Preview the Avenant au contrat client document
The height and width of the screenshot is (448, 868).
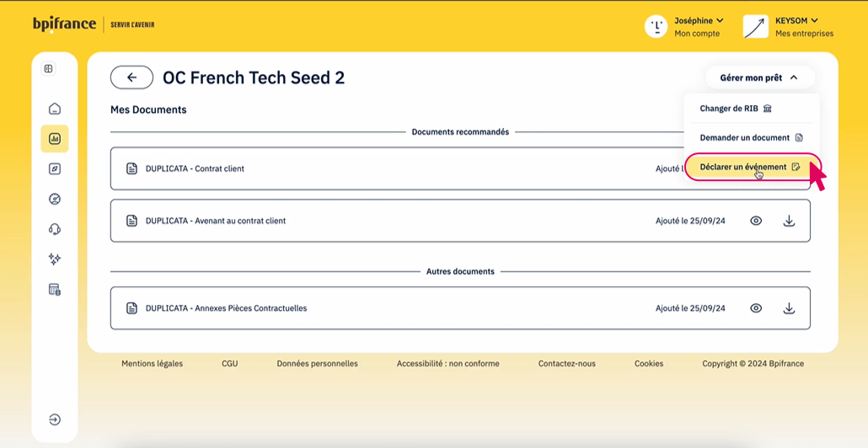[x=756, y=221]
